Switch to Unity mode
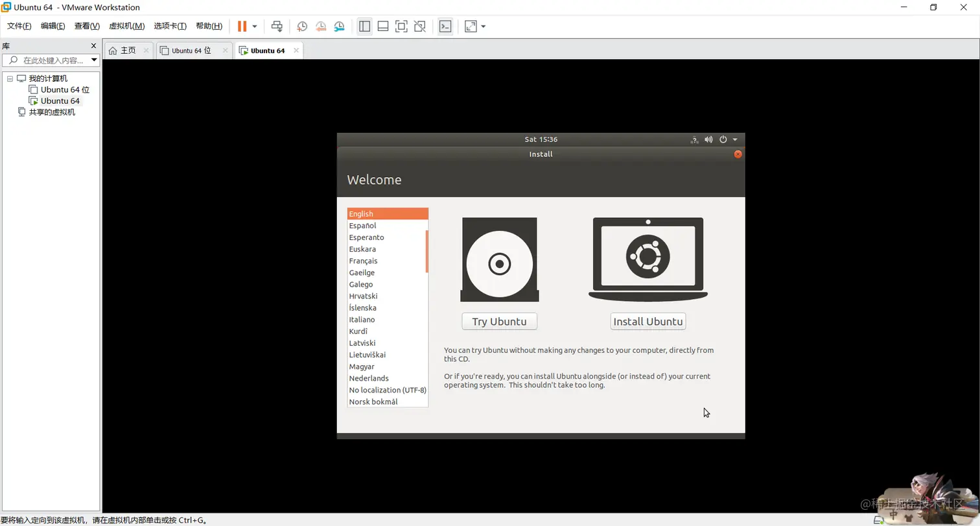Viewport: 980px width, 526px height. (420, 27)
